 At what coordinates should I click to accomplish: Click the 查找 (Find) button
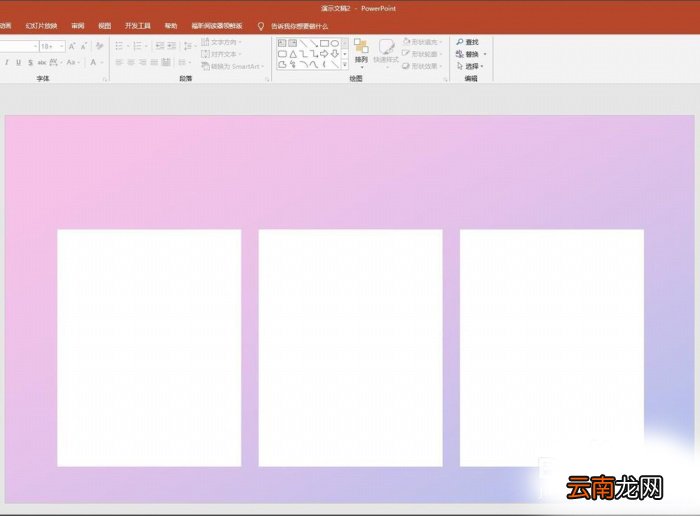467,42
